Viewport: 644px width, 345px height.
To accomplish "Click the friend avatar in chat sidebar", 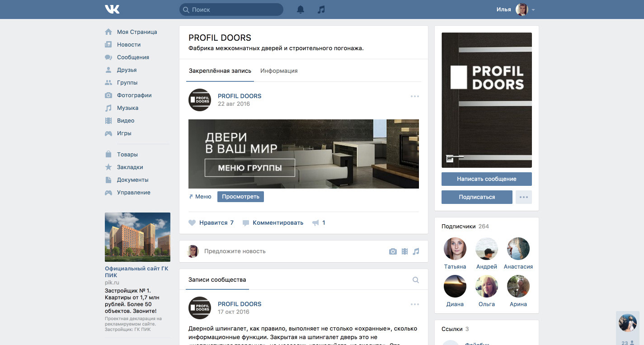I will click(628, 323).
